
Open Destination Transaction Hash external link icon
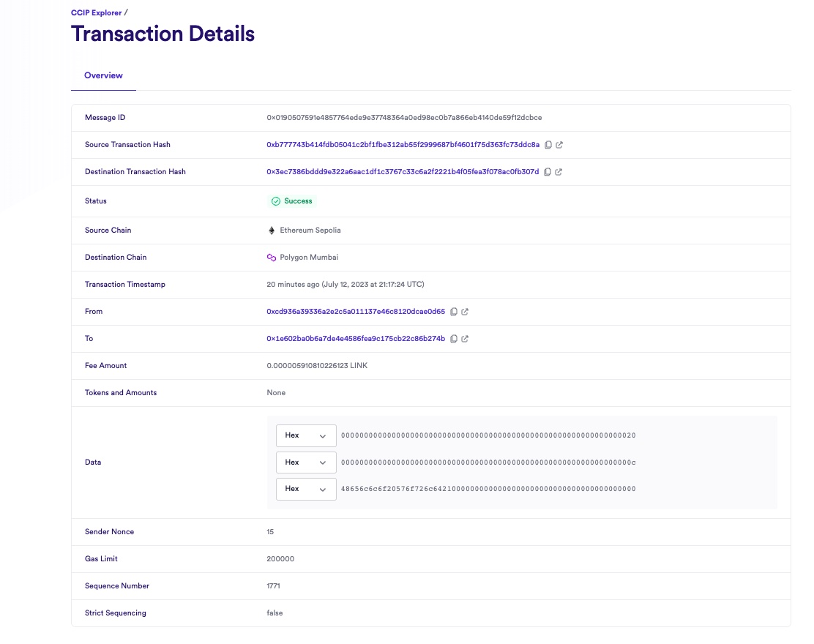click(559, 172)
